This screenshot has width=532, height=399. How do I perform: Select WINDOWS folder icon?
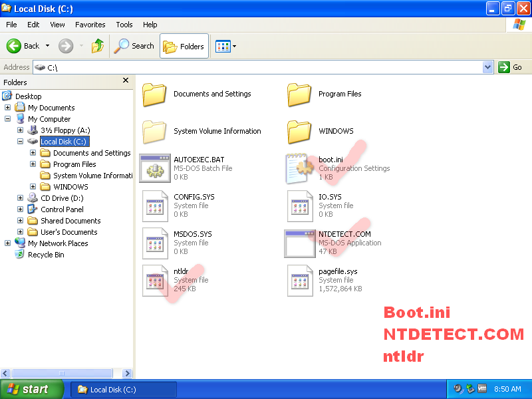(x=299, y=132)
